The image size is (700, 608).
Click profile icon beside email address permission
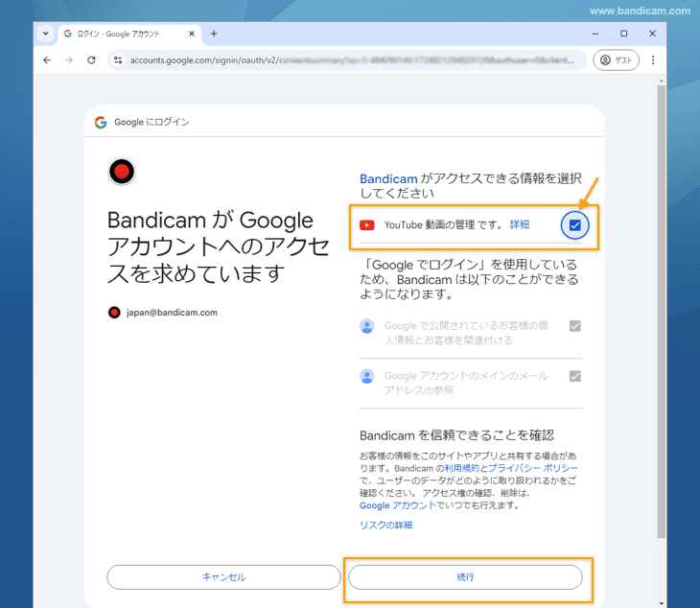coord(367,376)
